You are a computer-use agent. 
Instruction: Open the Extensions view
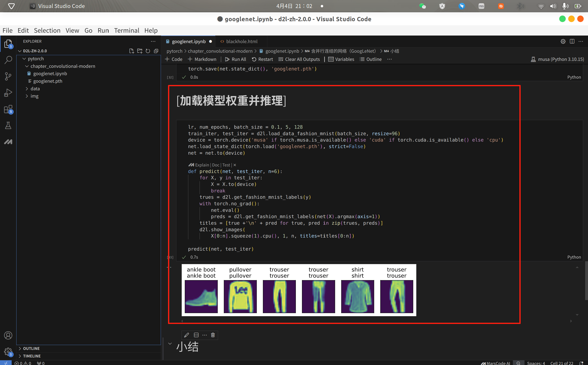[8, 109]
